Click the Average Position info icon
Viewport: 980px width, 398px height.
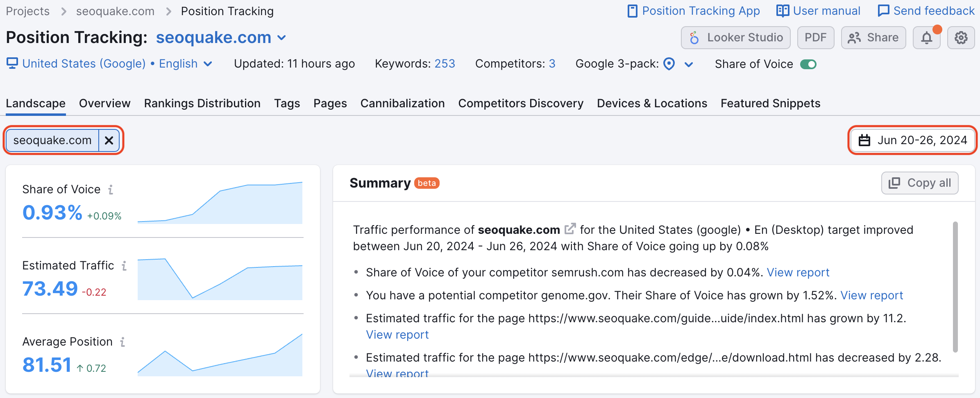click(x=122, y=342)
